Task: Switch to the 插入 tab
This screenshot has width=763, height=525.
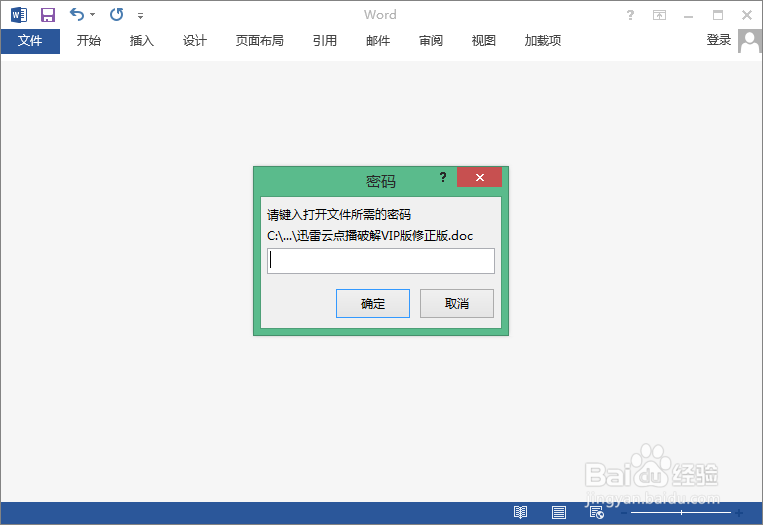Action: (x=142, y=41)
